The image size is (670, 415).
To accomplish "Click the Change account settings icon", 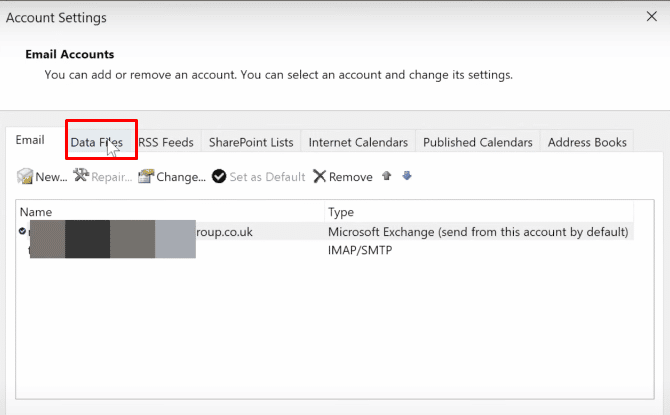I will coord(146,176).
